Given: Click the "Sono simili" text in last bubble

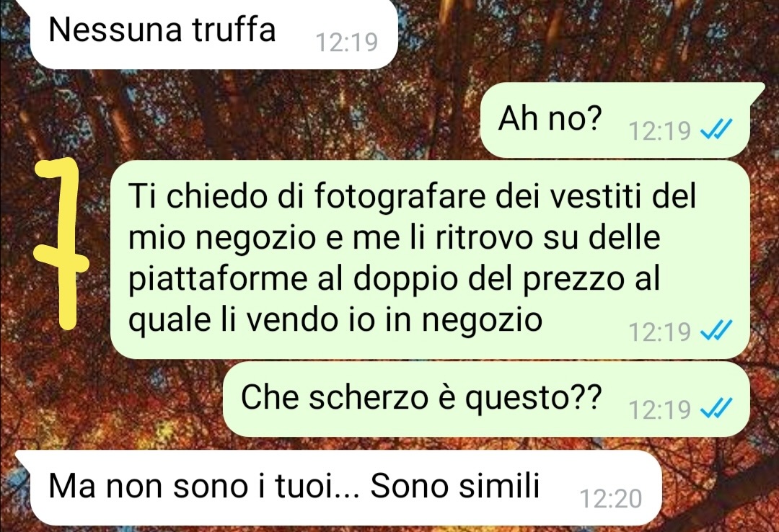Looking at the screenshot, I should tap(454, 486).
